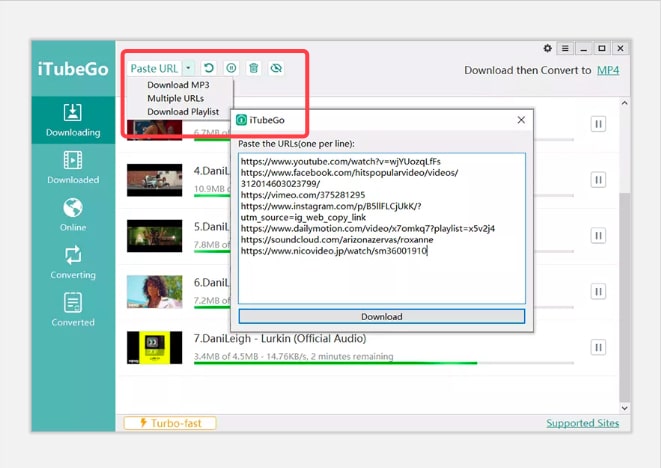Click thumbnail of download item 5
This screenshot has height=468, width=661.
155,236
